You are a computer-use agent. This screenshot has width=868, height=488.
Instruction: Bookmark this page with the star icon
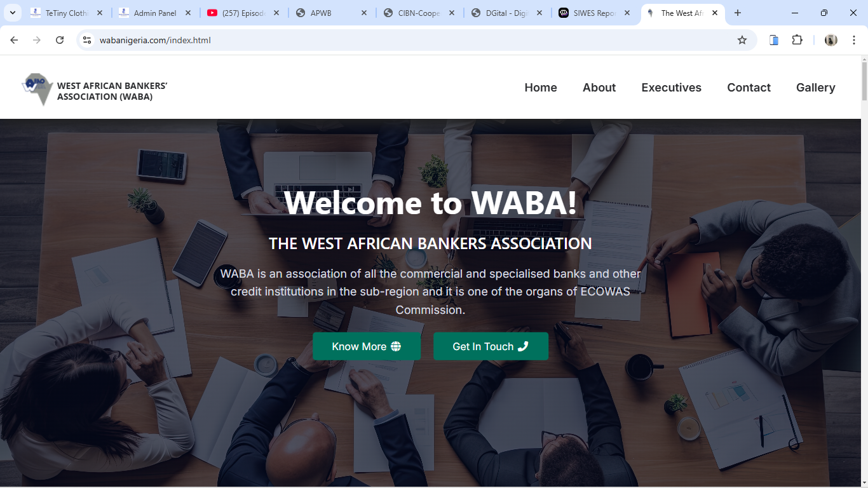click(x=742, y=40)
